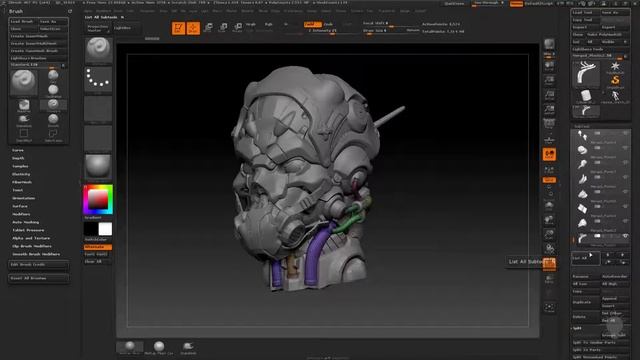This screenshot has width=640, height=360.
Task: Click the Load Brush button
Action: 24,21
